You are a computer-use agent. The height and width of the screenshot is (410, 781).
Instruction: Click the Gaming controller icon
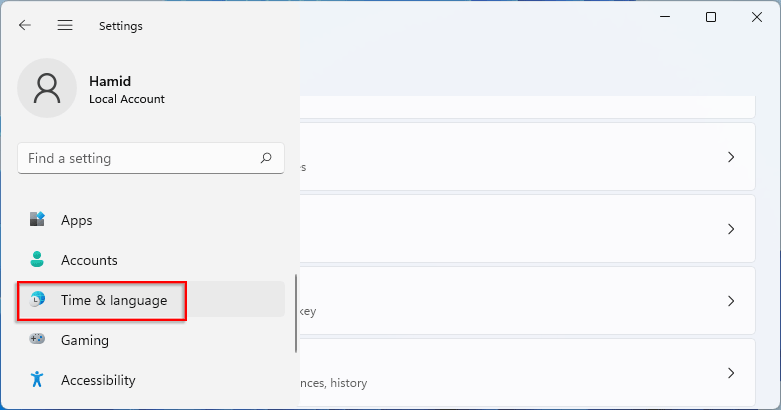(x=38, y=340)
